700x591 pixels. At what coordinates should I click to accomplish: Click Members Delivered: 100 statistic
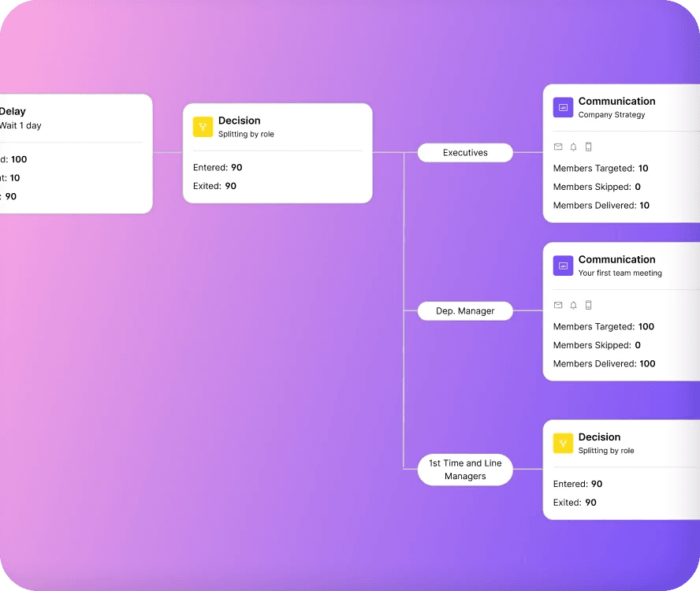coord(604,364)
